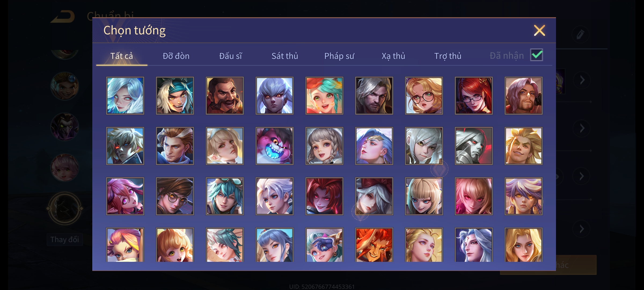The image size is (644, 290).
Task: Select the hero with glasses and blonde curls
Action: click(424, 96)
